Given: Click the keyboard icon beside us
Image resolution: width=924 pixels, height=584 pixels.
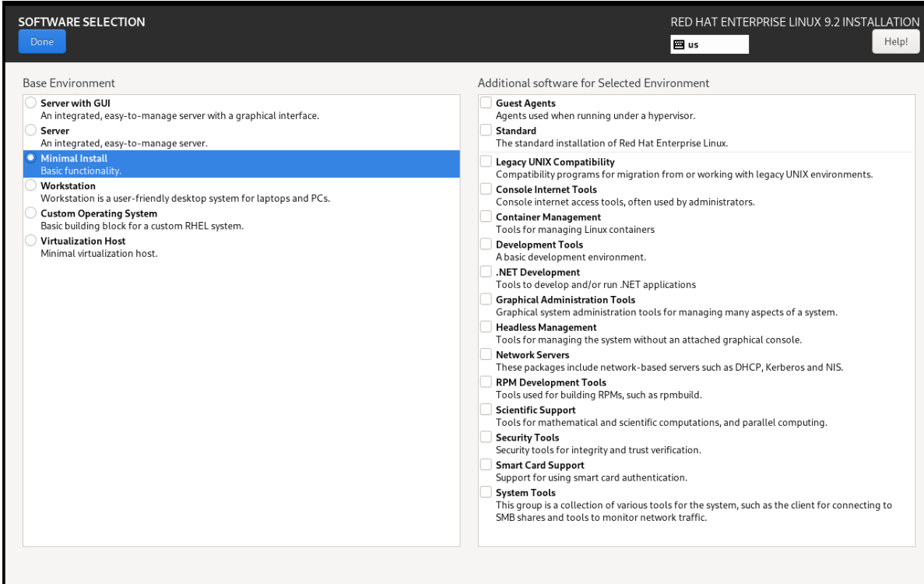Looking at the screenshot, I should [x=679, y=45].
